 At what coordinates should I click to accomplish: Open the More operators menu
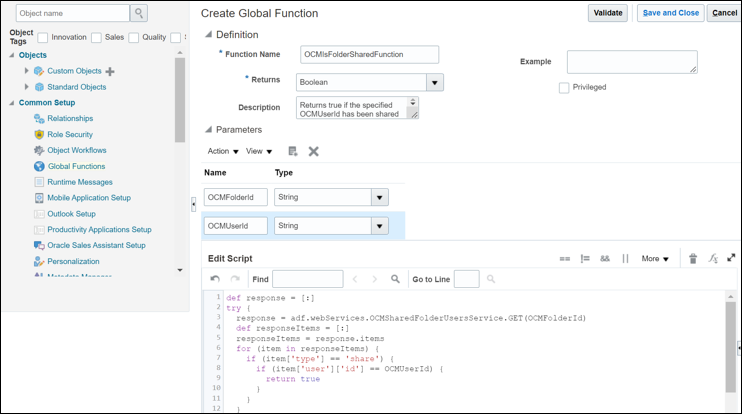(x=655, y=258)
